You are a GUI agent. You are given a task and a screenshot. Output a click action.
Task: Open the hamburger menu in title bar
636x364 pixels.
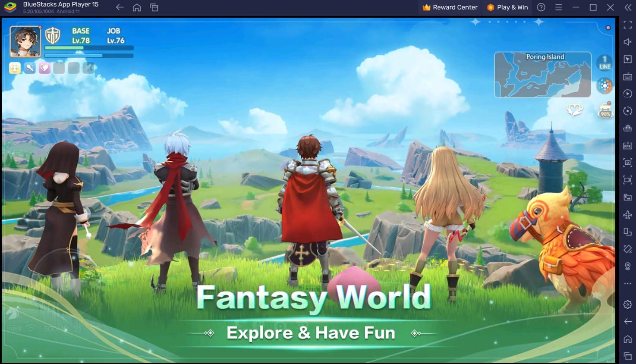(x=558, y=7)
